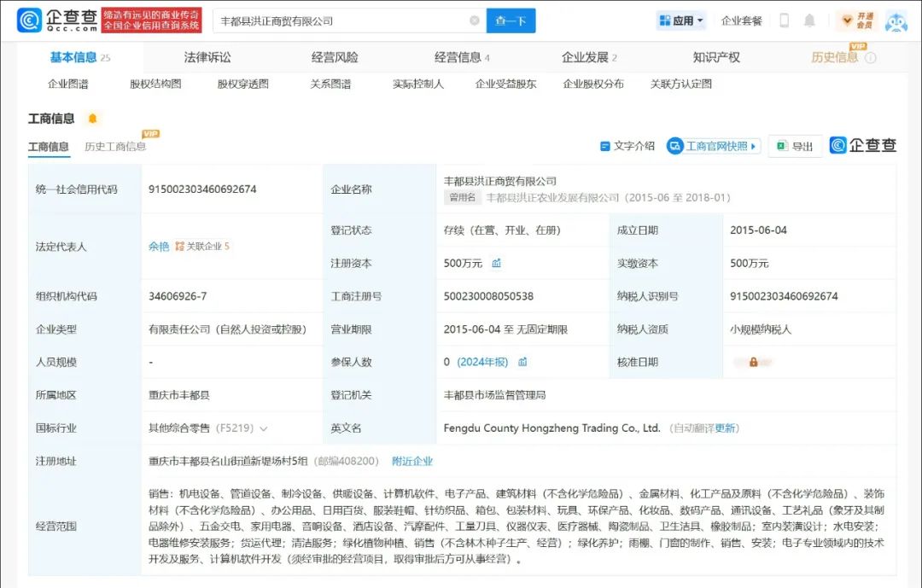Open the 股权穿透图 navigation item
The height and width of the screenshot is (588, 922).
pos(243,84)
